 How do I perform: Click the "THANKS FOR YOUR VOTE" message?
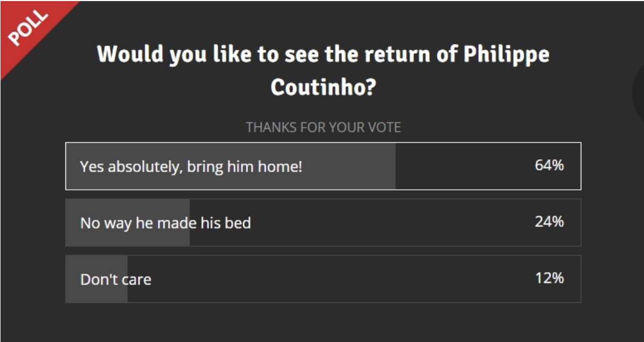[323, 128]
